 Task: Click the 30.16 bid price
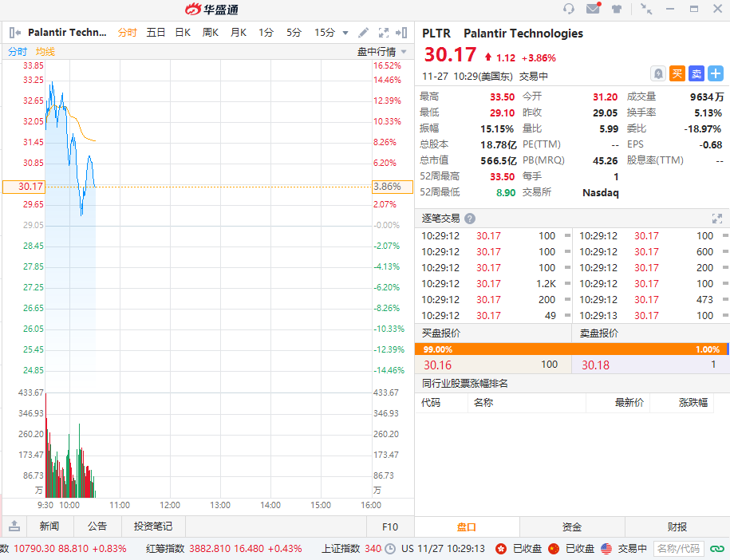[x=438, y=365]
